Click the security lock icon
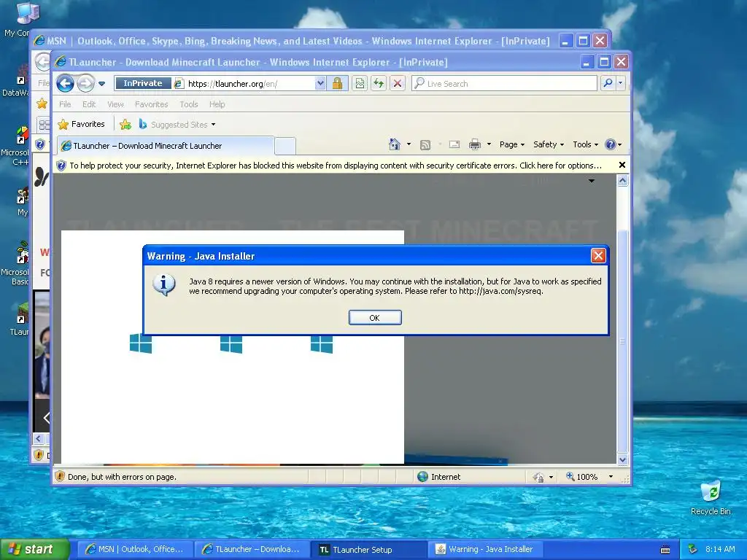This screenshot has height=560, width=747. 337,83
